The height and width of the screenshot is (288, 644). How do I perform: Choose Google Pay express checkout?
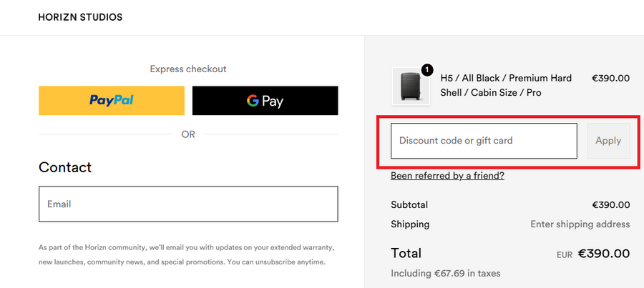(x=265, y=101)
